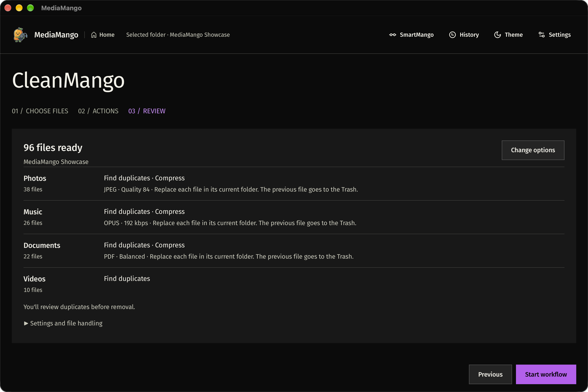Click the MediaMango brand name

click(x=56, y=35)
